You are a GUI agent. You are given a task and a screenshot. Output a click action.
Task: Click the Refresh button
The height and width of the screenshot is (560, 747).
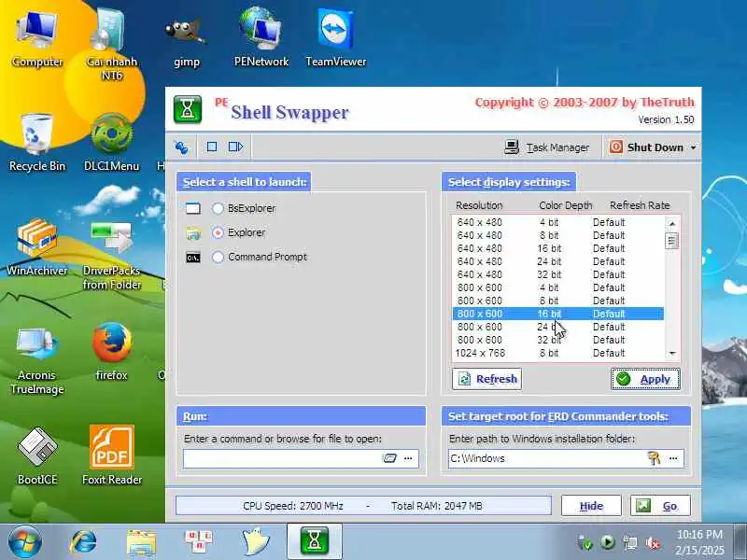click(486, 379)
